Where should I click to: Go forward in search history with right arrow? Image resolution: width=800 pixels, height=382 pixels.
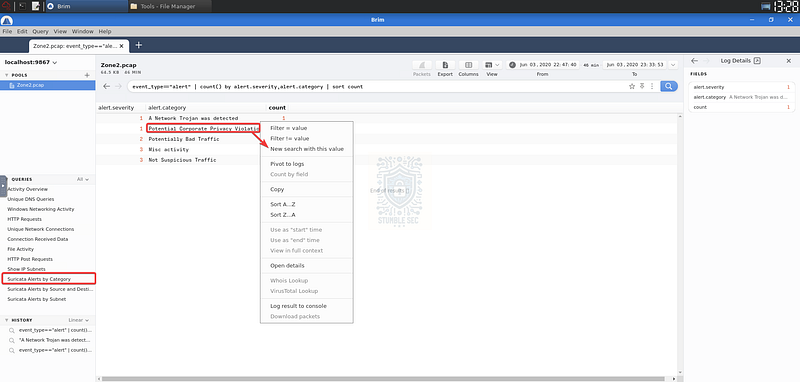pyautogui.click(x=118, y=86)
